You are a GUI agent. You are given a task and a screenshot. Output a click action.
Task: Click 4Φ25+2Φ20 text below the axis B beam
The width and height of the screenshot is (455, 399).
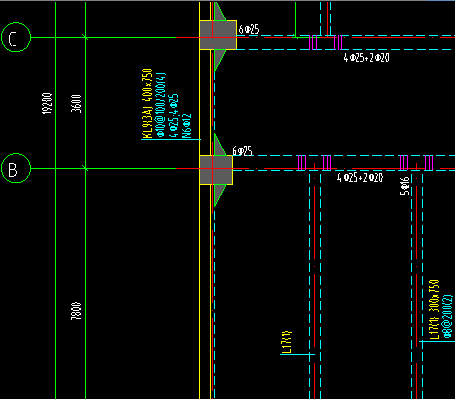360,177
